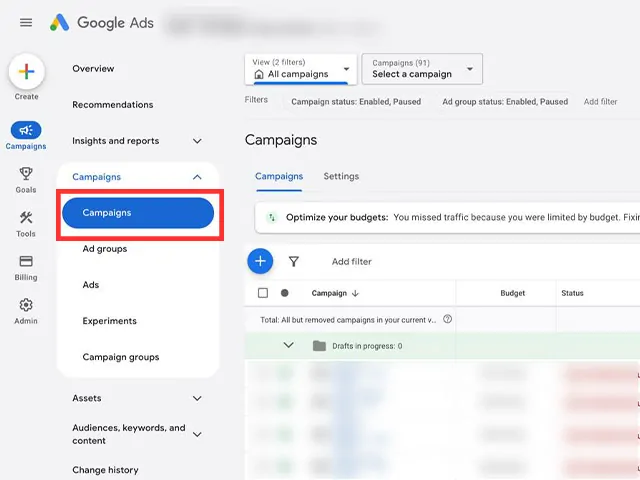Image resolution: width=640 pixels, height=480 pixels.
Task: Open the Select a campaign dropdown
Action: tap(422, 69)
